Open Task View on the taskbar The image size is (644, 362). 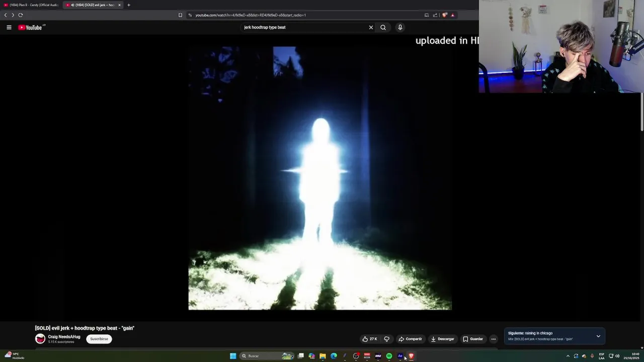pos(301,356)
